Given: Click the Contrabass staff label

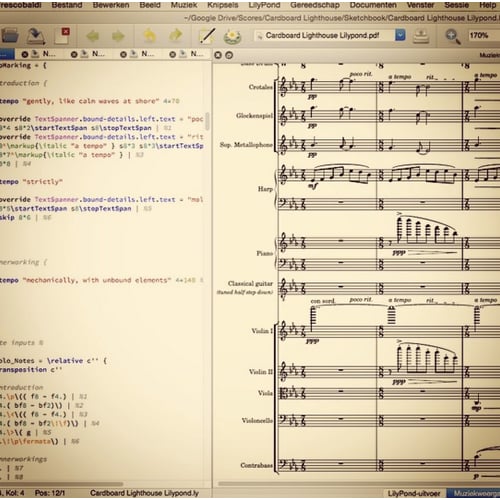Looking at the screenshot, I should (257, 465).
